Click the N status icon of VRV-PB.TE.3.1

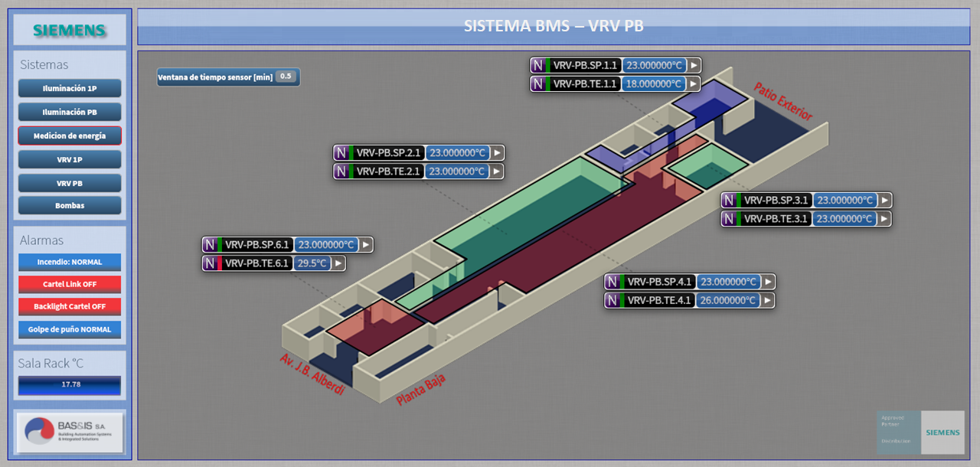pos(729,218)
